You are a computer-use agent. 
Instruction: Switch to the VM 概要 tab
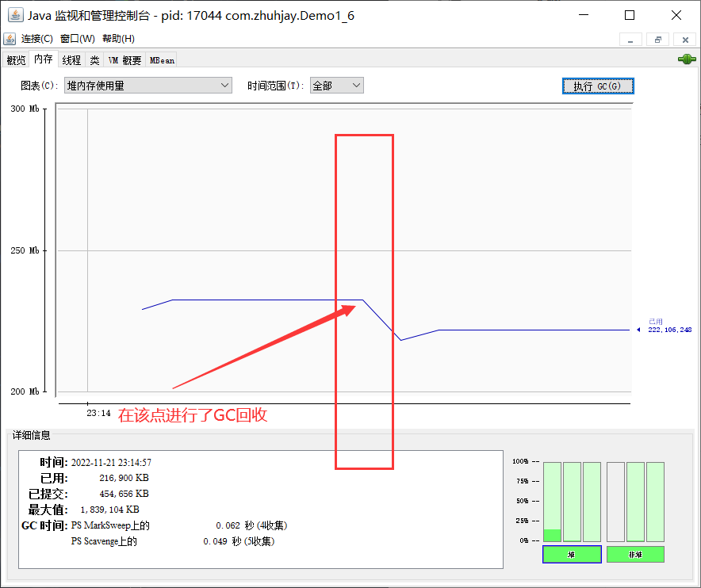tap(124, 60)
